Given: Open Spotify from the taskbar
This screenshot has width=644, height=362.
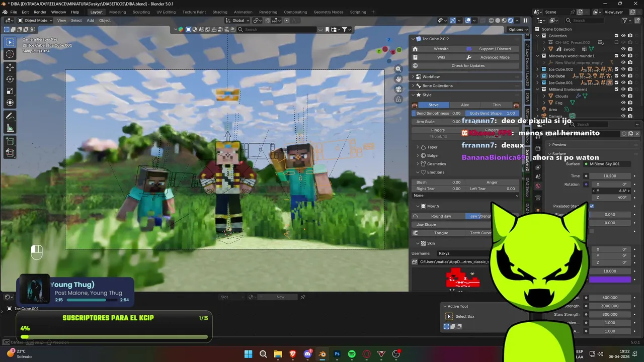Looking at the screenshot, I should [x=352, y=354].
